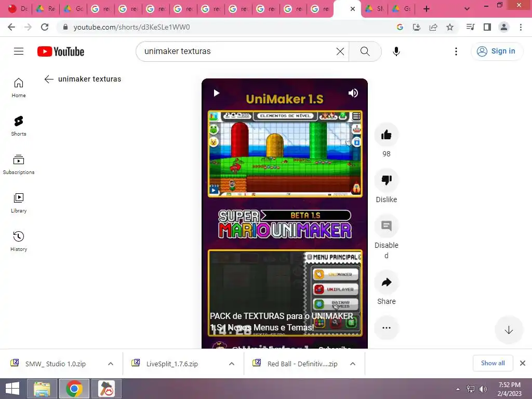Open the disabled comments button

[x=386, y=226]
